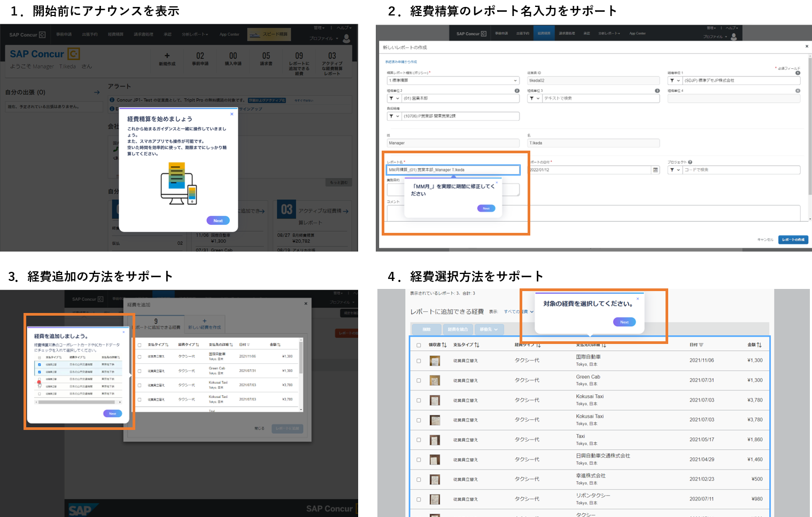This screenshot has height=517, width=812.
Task: Open receipt thumbnail for Green Cab in panel 4
Action: (435, 381)
